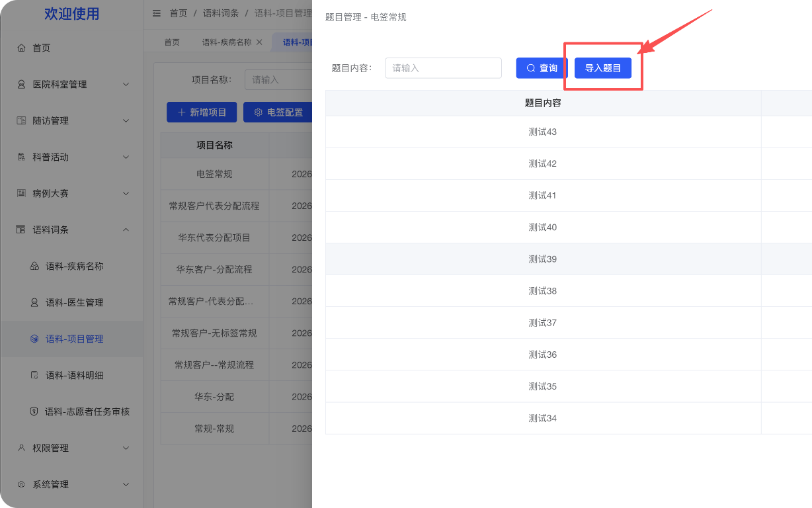Select the 测试43 row
This screenshot has height=508, width=812.
(x=569, y=132)
